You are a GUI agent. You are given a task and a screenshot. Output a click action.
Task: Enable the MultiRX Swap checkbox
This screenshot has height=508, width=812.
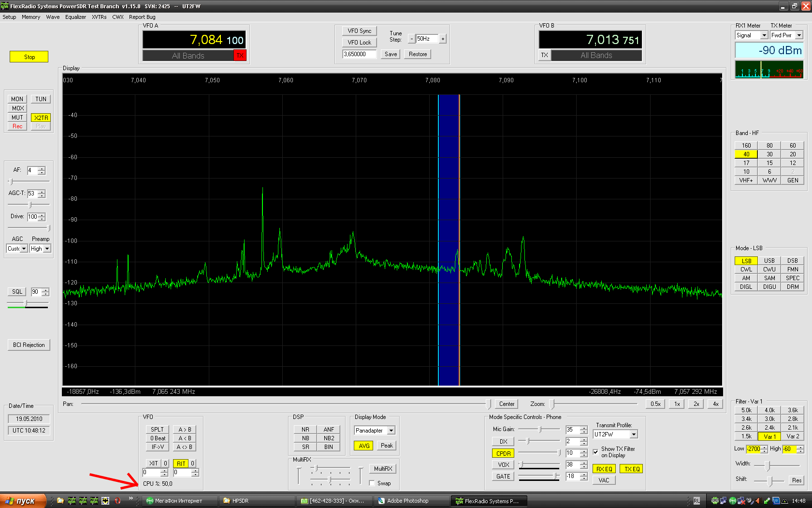[x=372, y=483]
